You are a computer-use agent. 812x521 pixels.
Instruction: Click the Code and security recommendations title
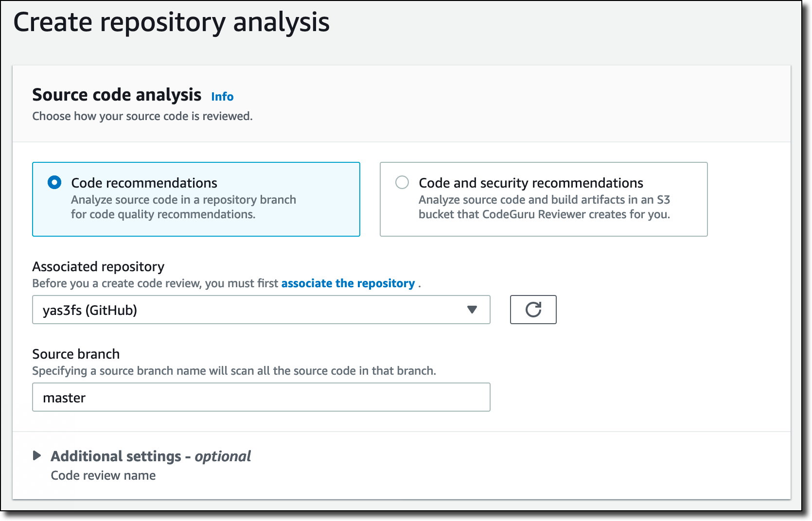pos(530,183)
